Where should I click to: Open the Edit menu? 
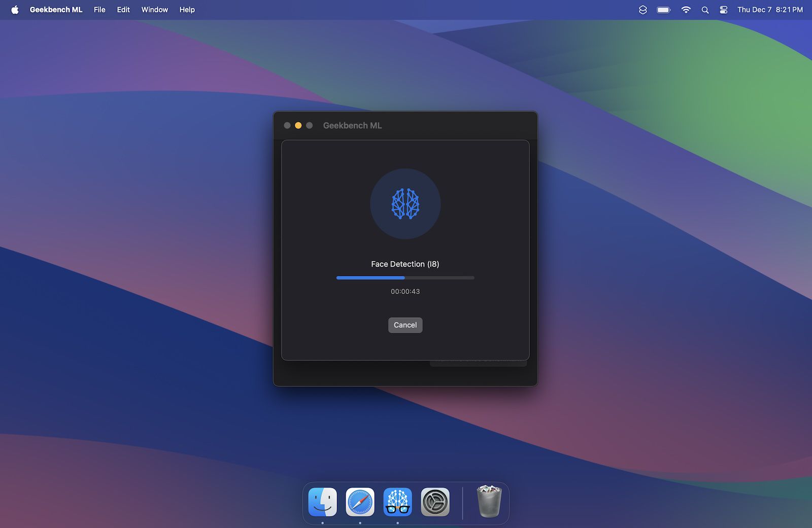click(x=123, y=10)
